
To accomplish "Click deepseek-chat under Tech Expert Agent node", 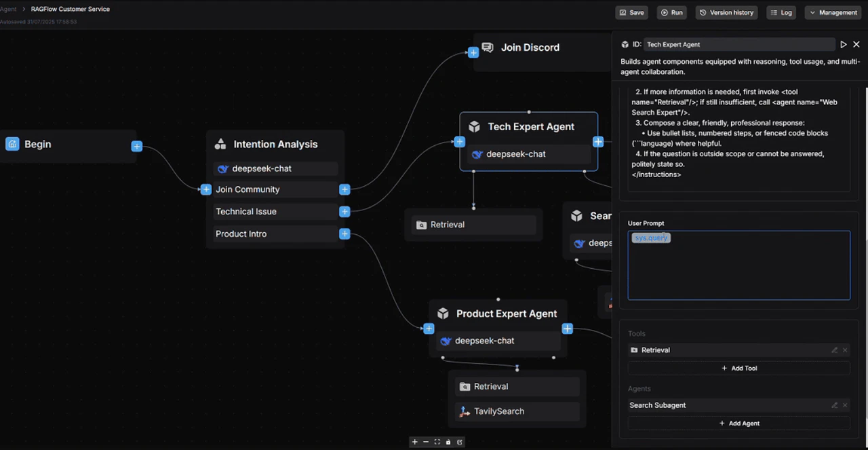I will pyautogui.click(x=528, y=154).
